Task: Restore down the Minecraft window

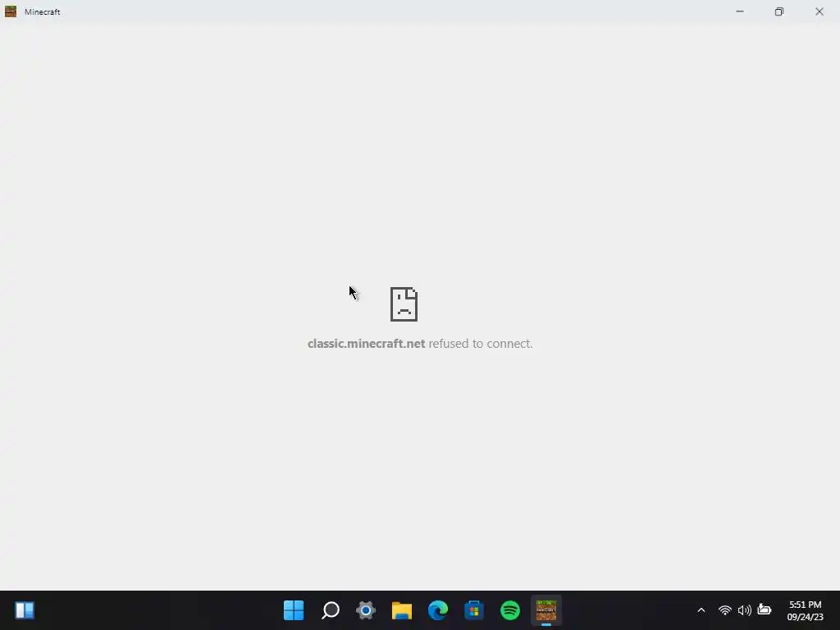Action: click(779, 11)
